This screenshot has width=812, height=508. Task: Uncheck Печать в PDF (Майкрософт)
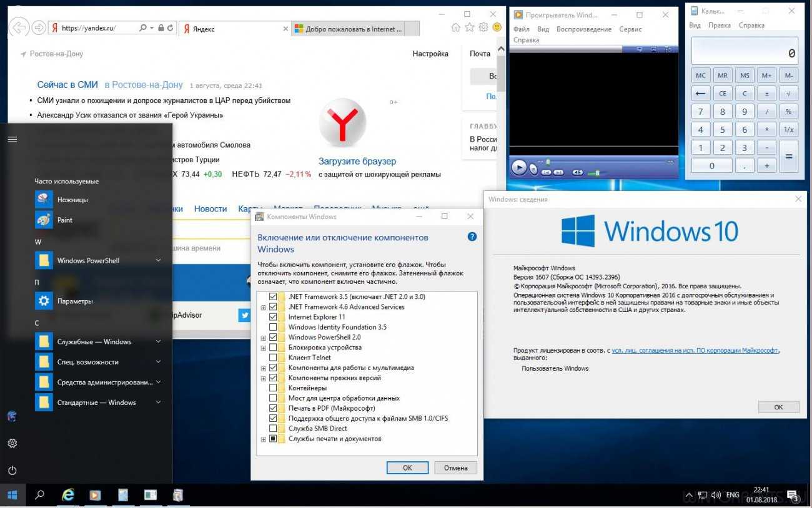pyautogui.click(x=273, y=408)
